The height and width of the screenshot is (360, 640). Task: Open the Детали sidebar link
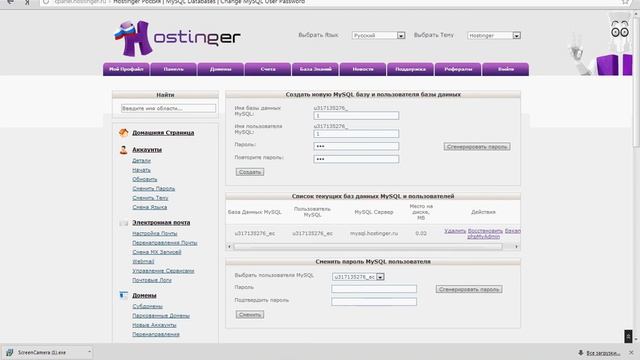point(141,161)
